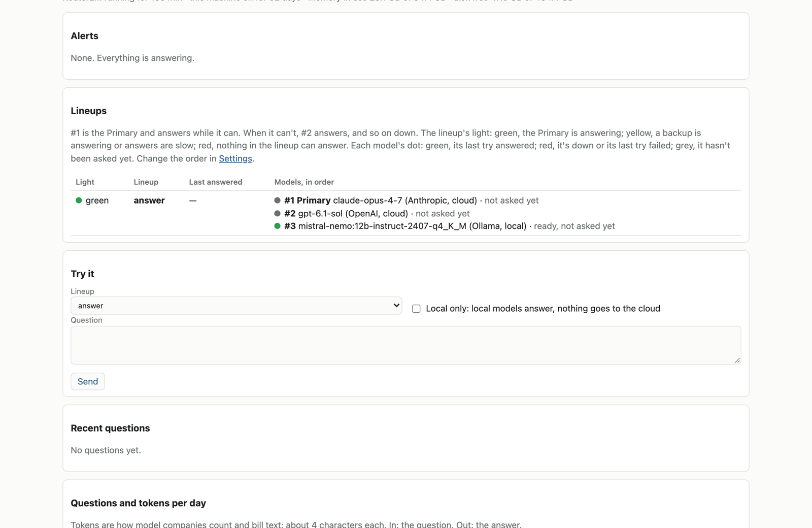Click 'Questions and tokens per day' heading
This screenshot has width=812, height=528.
138,503
